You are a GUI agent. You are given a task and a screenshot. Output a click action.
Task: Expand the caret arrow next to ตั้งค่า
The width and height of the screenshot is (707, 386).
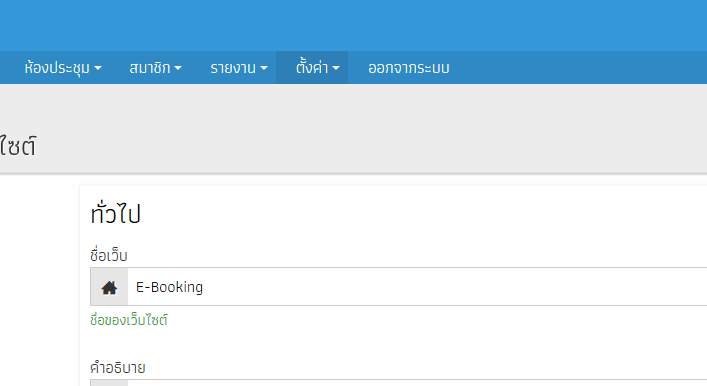coord(336,68)
